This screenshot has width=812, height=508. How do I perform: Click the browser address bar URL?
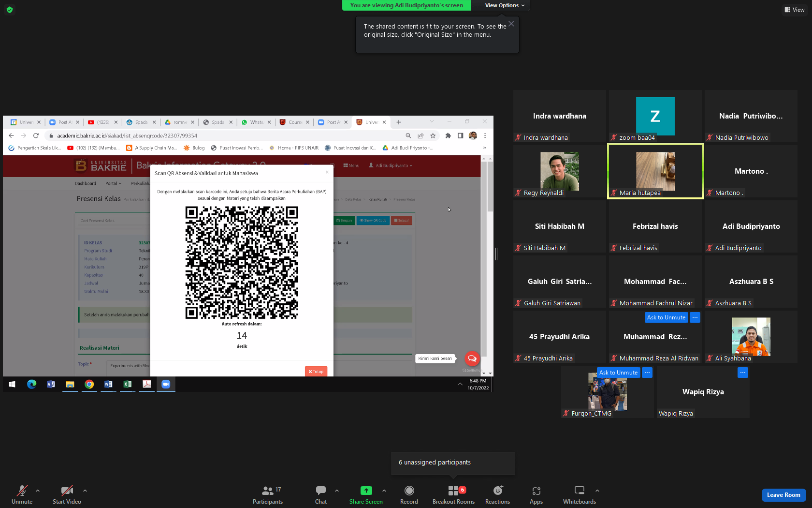[x=127, y=136]
